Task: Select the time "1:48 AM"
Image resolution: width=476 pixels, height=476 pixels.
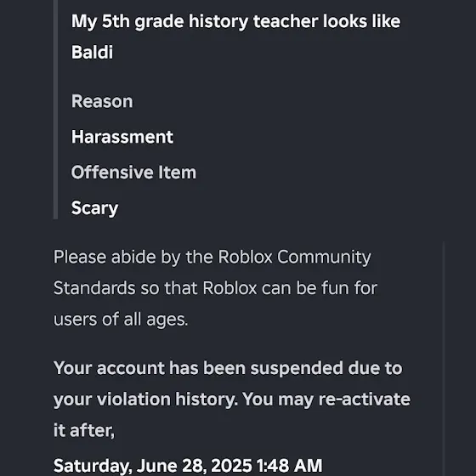Action: point(289,466)
